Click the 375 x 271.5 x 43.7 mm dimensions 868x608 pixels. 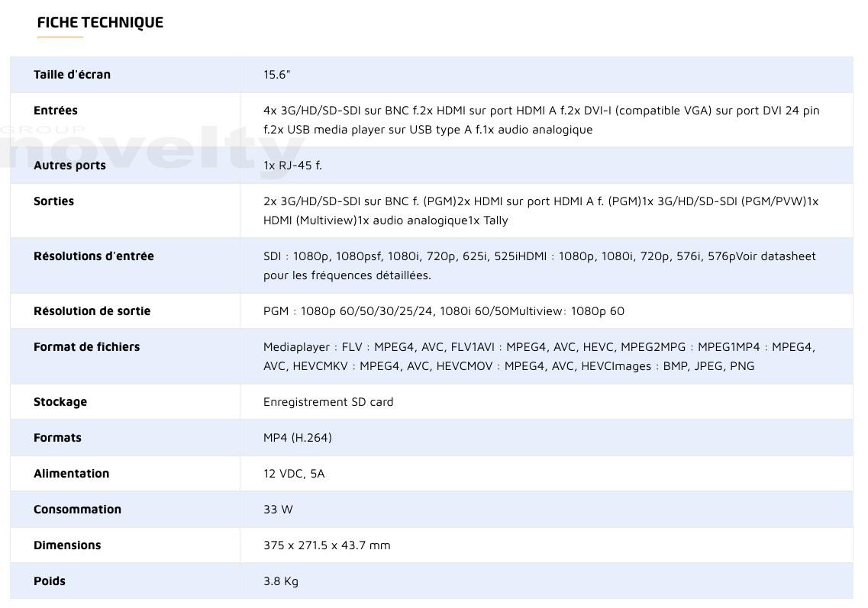(x=327, y=545)
